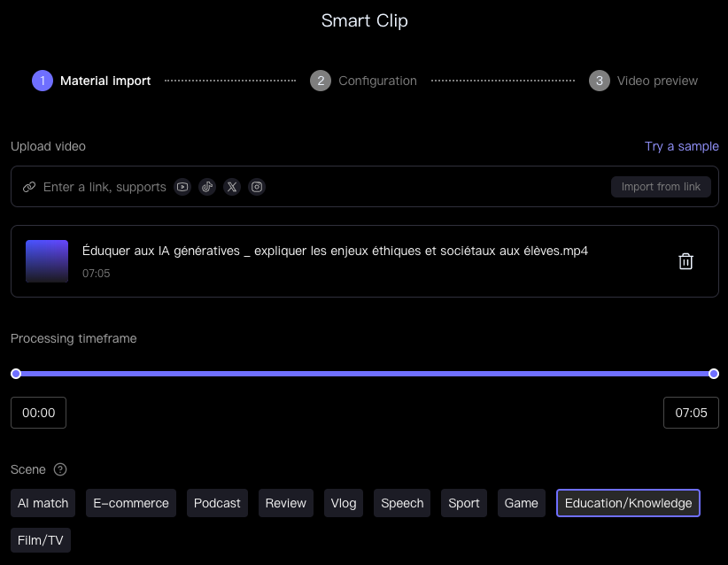Go to step 3 Video preview

click(644, 81)
